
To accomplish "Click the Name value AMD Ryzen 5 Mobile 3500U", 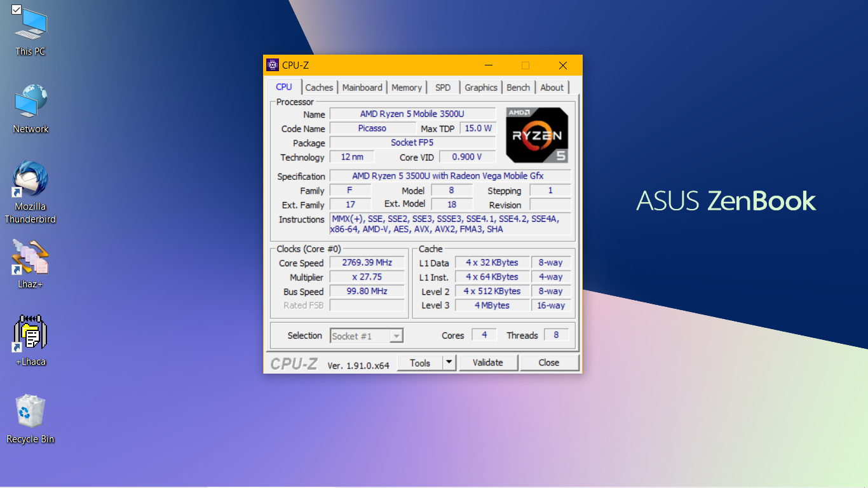I will click(x=412, y=114).
